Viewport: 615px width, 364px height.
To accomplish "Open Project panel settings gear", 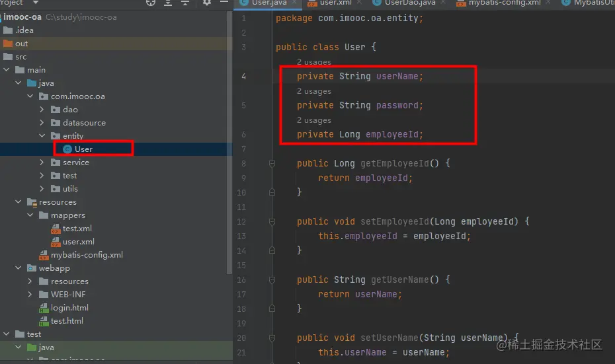I will pyautogui.click(x=207, y=3).
